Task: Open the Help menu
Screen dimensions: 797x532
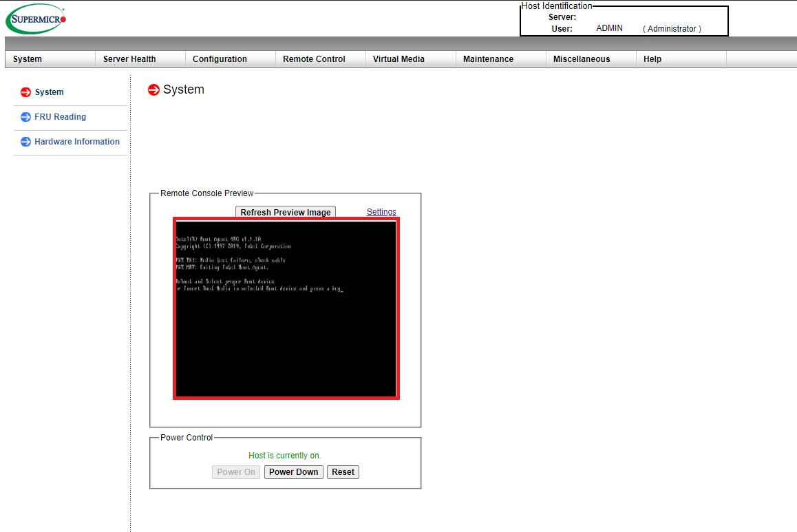Action: (x=652, y=59)
